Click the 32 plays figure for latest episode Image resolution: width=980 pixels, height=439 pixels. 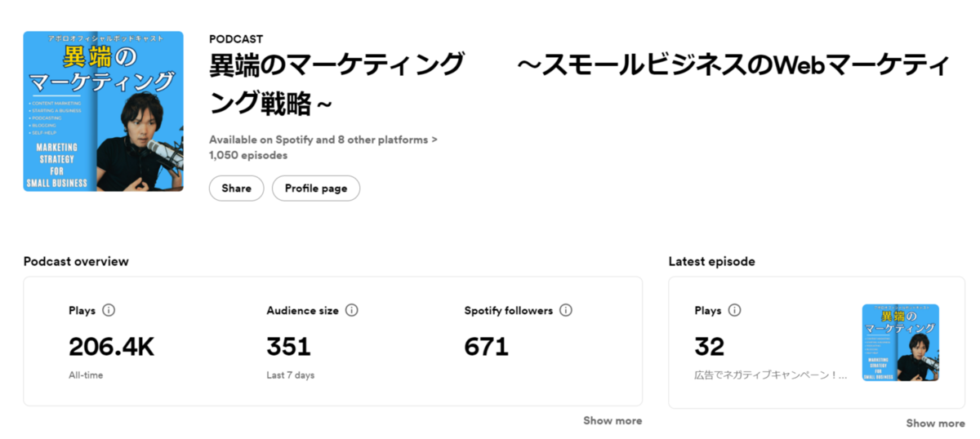click(710, 347)
